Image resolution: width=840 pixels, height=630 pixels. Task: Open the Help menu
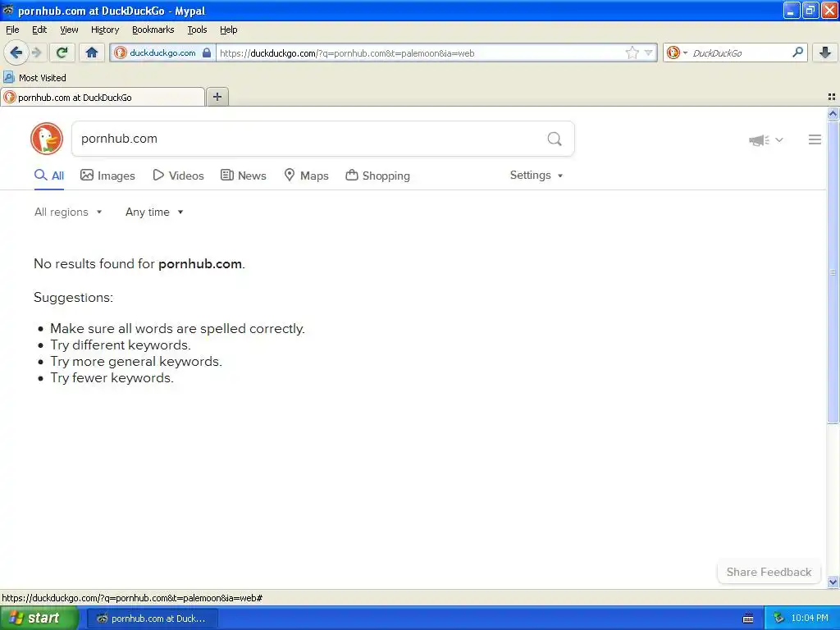(x=228, y=30)
